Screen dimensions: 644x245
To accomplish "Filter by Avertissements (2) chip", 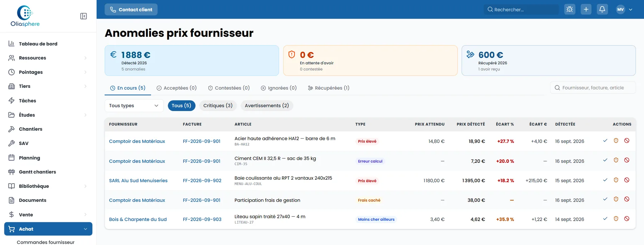I will [267, 106].
